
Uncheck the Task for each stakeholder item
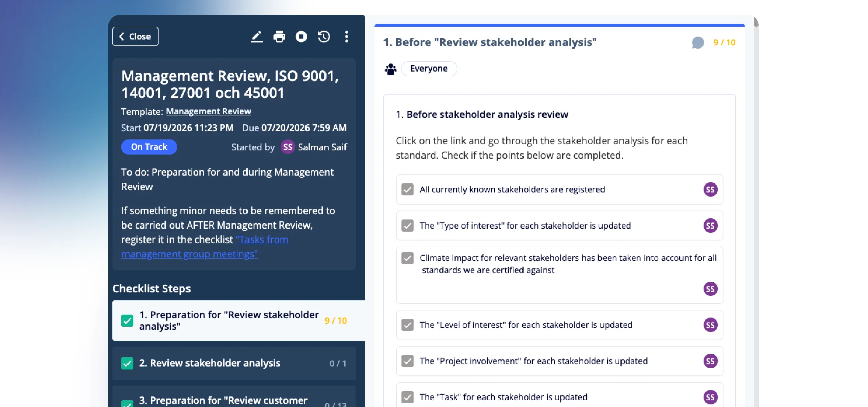[408, 397]
